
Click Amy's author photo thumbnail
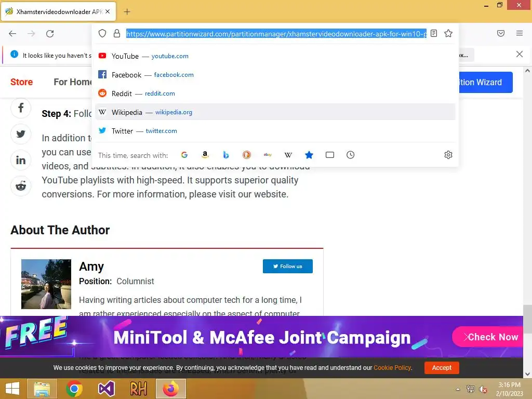point(46,284)
